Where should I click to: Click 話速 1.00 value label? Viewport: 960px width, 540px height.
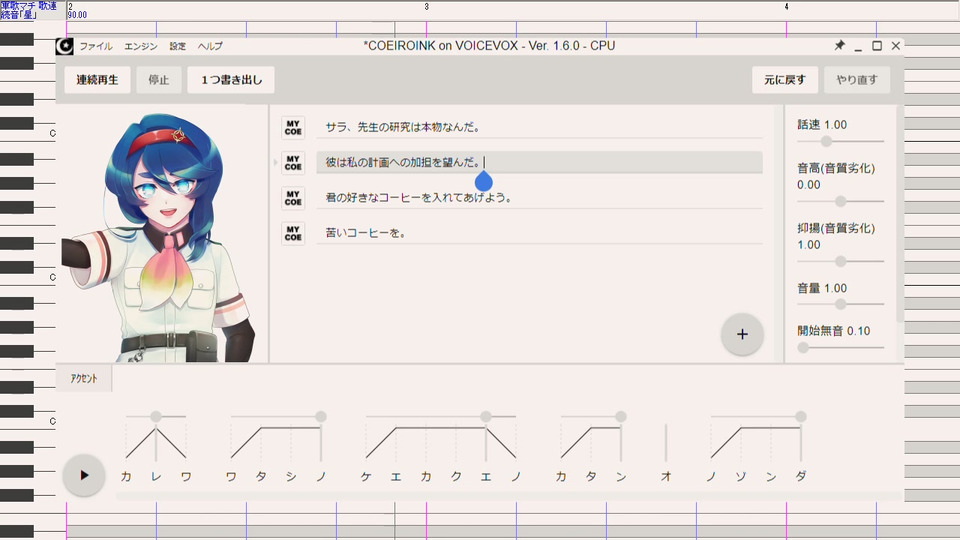822,125
